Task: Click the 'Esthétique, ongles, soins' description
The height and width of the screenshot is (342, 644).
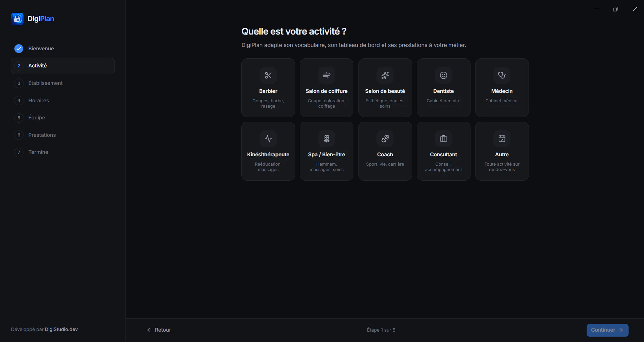Action: (x=385, y=104)
